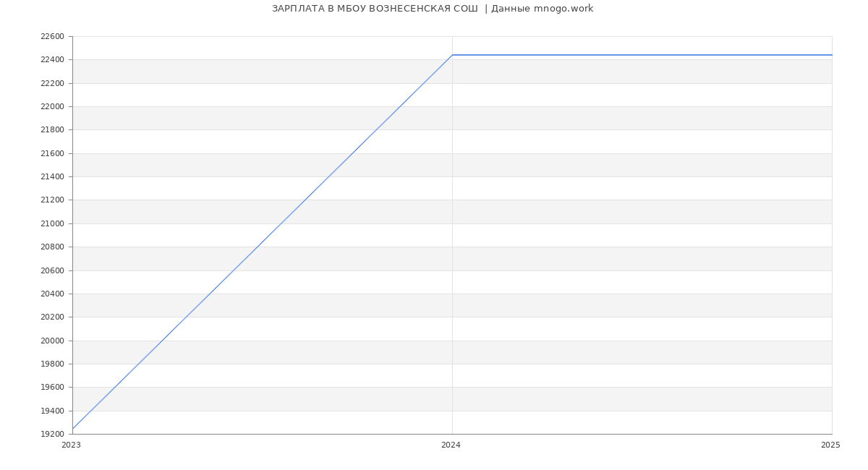Select the line's starting data point at 2023
Screen dimensions: 868x470
coord(73,429)
